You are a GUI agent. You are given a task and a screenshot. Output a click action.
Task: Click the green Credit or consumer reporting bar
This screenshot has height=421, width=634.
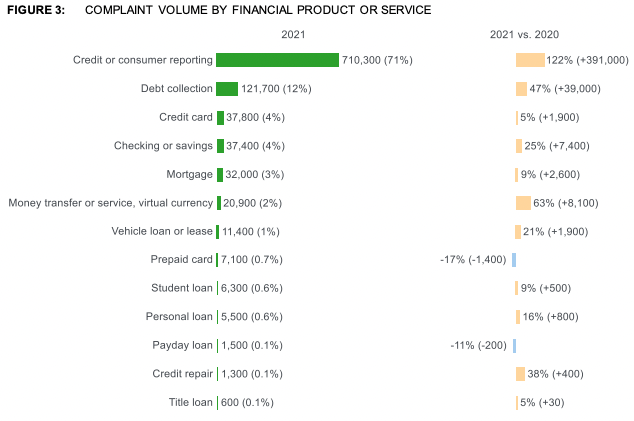tap(277, 60)
